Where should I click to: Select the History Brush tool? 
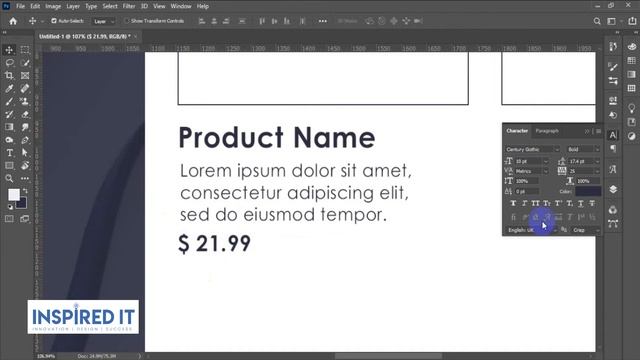[x=9, y=114]
